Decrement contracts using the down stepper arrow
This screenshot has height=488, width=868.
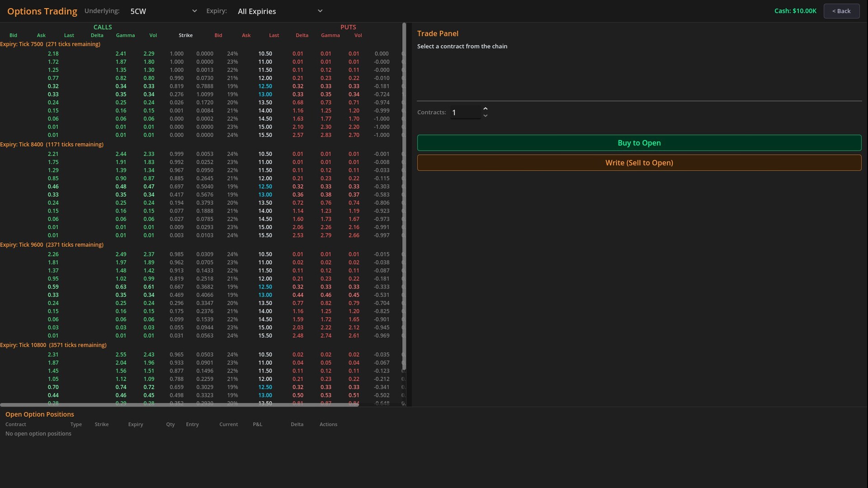(x=486, y=116)
